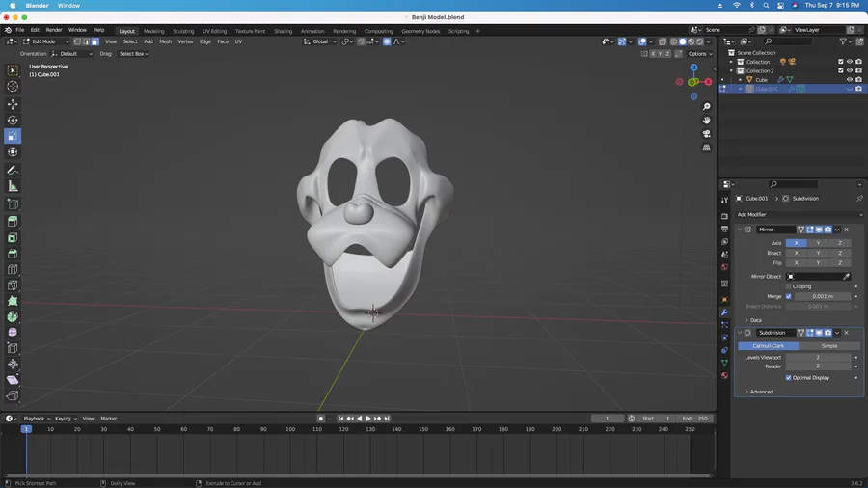
Task: Open the Edit Mode selector dropdown
Action: [43, 41]
